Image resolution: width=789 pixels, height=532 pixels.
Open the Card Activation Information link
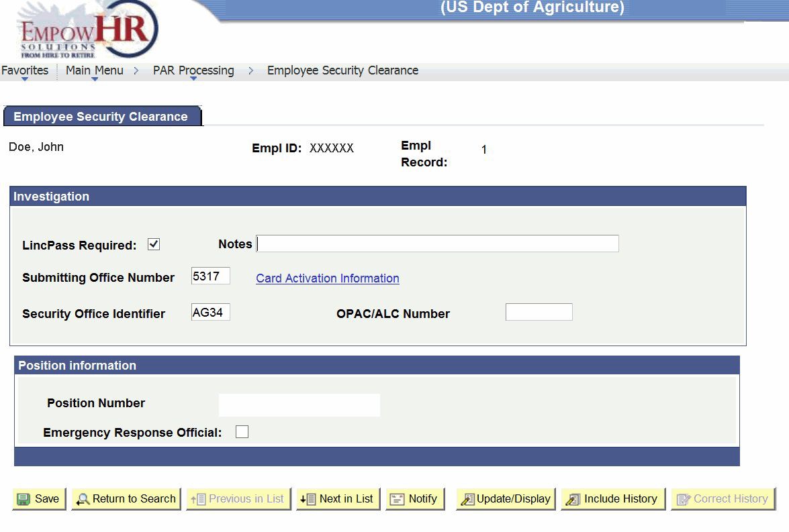(x=328, y=278)
